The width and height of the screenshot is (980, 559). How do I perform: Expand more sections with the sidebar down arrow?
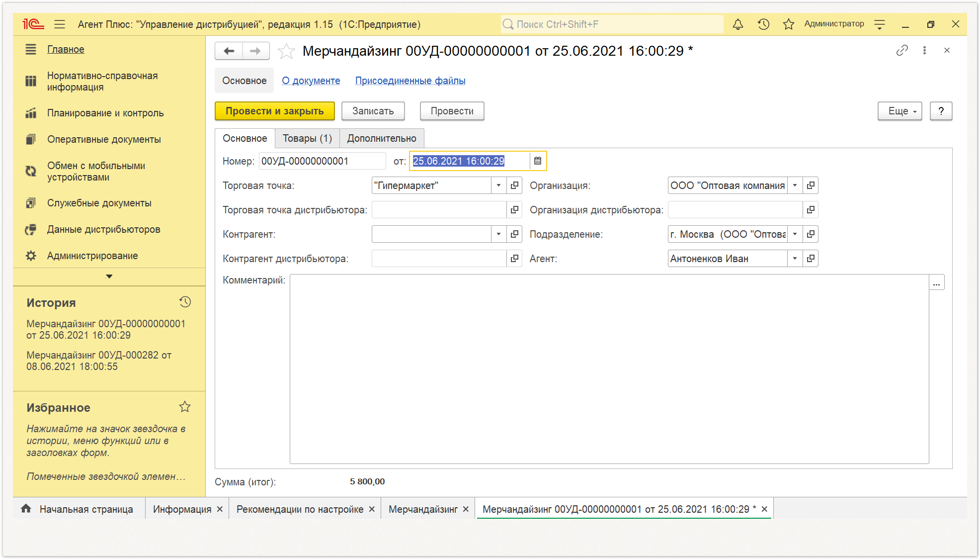109,277
